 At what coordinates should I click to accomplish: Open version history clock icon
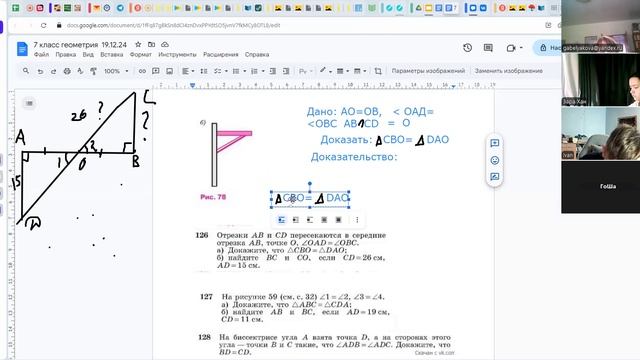click(x=467, y=48)
